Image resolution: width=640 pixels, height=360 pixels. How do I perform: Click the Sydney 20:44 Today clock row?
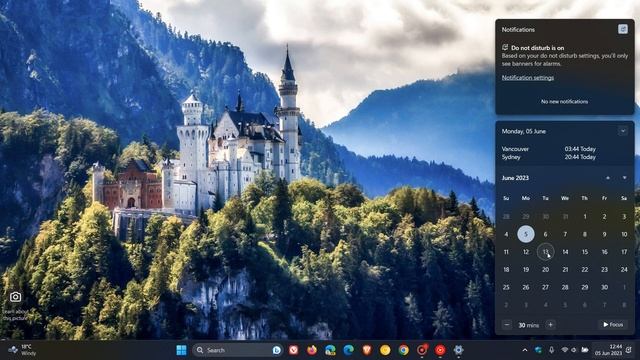[549, 157]
